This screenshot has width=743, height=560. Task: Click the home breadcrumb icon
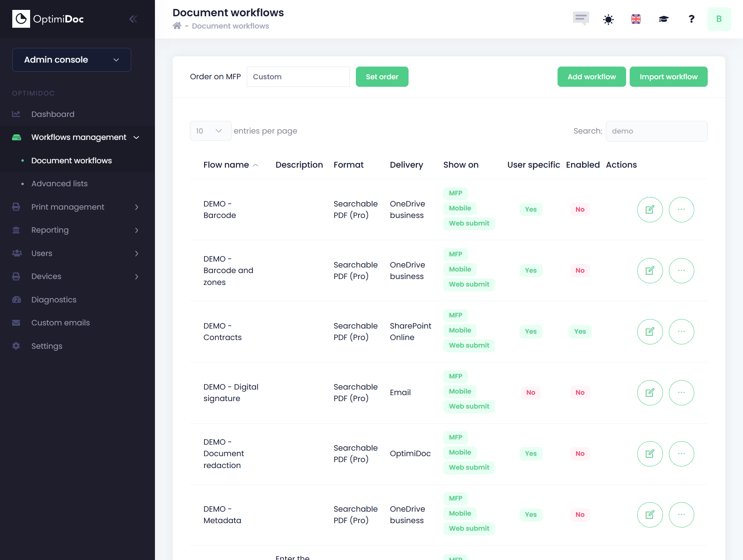[177, 26]
